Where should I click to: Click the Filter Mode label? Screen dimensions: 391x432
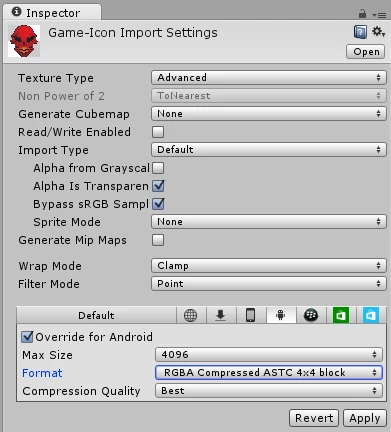click(49, 284)
